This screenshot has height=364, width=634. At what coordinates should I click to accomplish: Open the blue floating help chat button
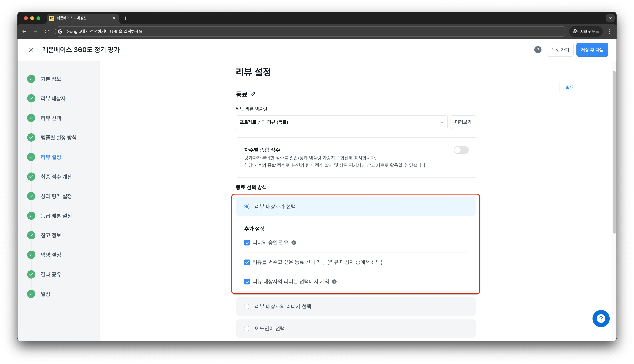coord(601,318)
